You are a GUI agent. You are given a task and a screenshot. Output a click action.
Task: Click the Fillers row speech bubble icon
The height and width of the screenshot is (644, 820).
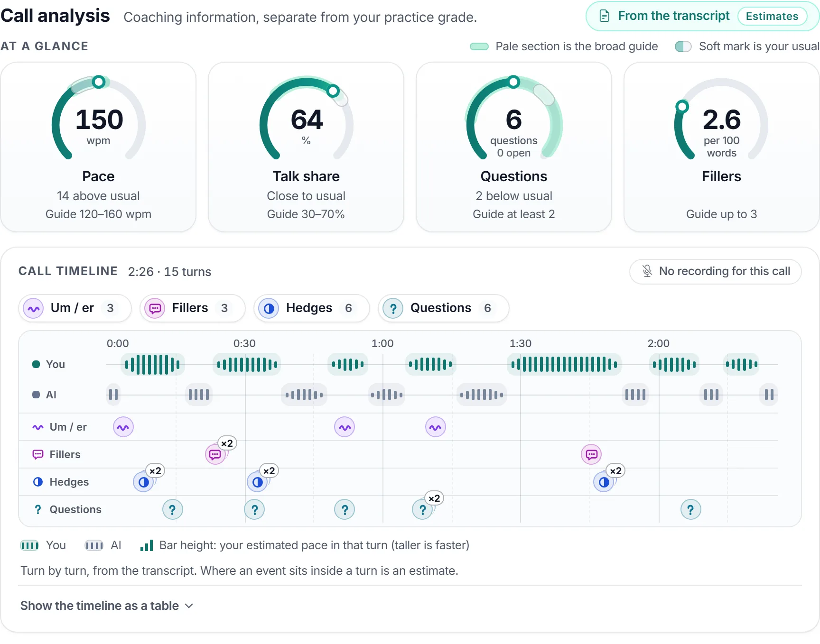coord(38,455)
